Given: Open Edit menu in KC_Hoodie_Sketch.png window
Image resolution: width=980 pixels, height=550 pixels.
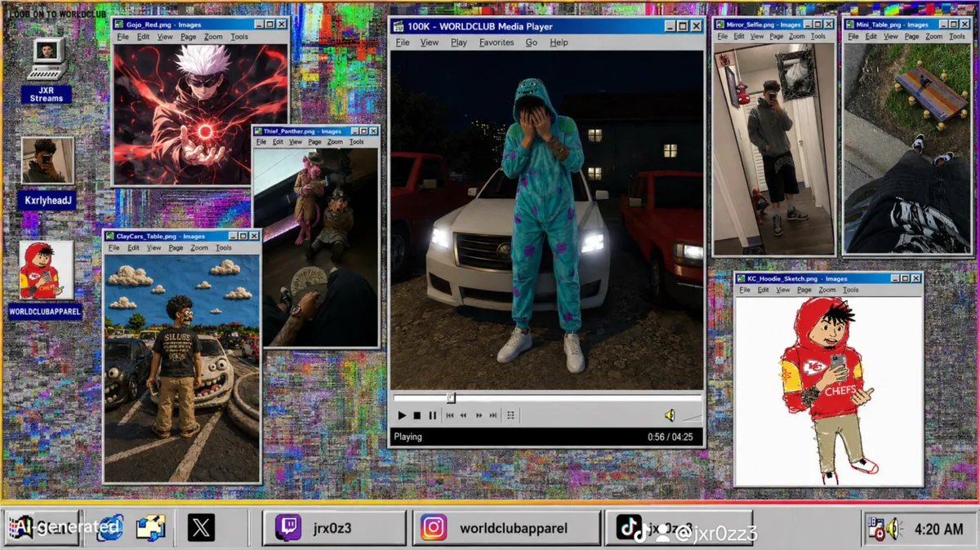Looking at the screenshot, I should pos(763,290).
